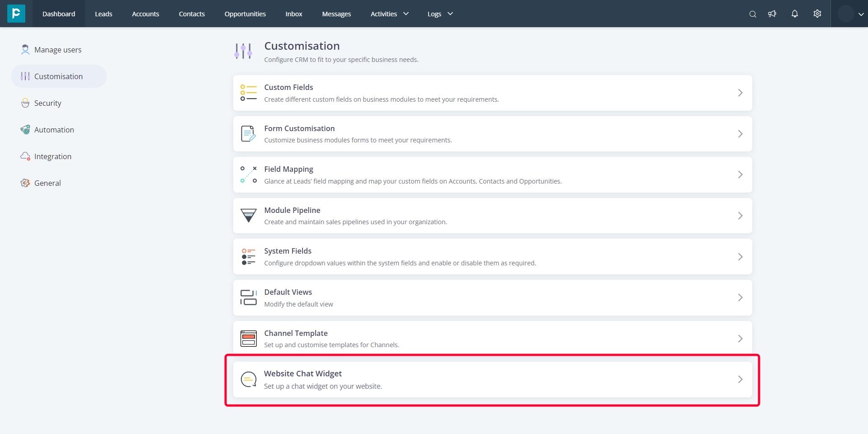Image resolution: width=868 pixels, height=434 pixels.
Task: Click the Customisation page header icon
Action: coord(243,51)
